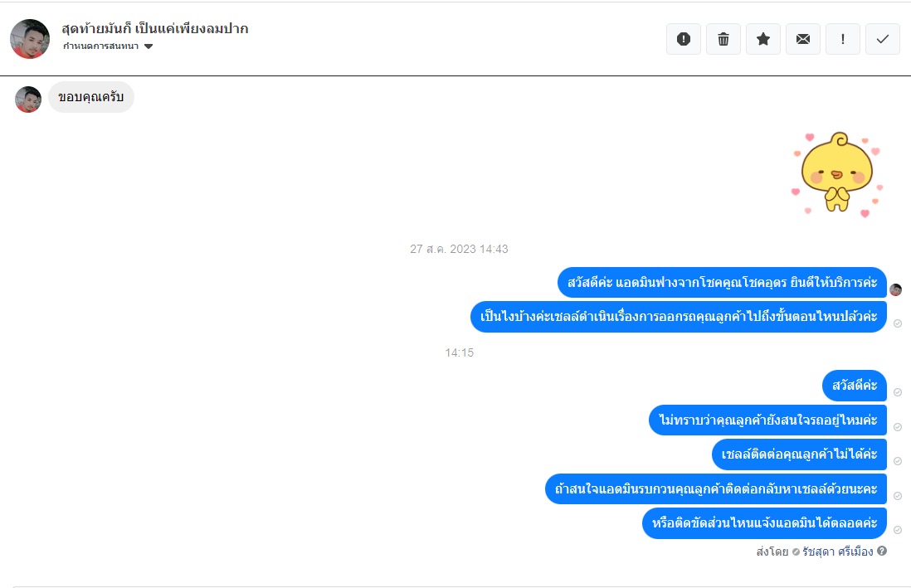
Task: Flag conversation with the exclamation mark icon
Action: [843, 39]
